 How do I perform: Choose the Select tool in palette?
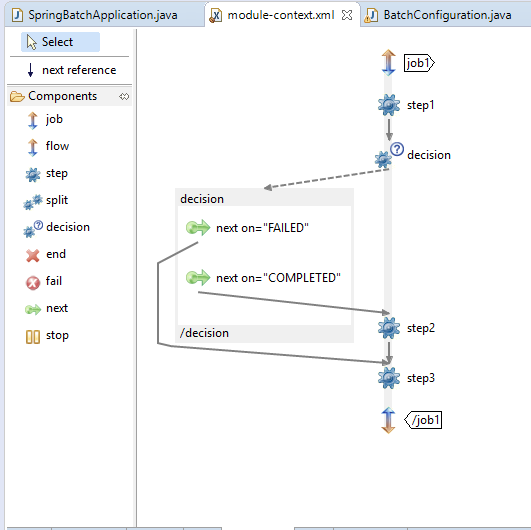pyautogui.click(x=60, y=42)
